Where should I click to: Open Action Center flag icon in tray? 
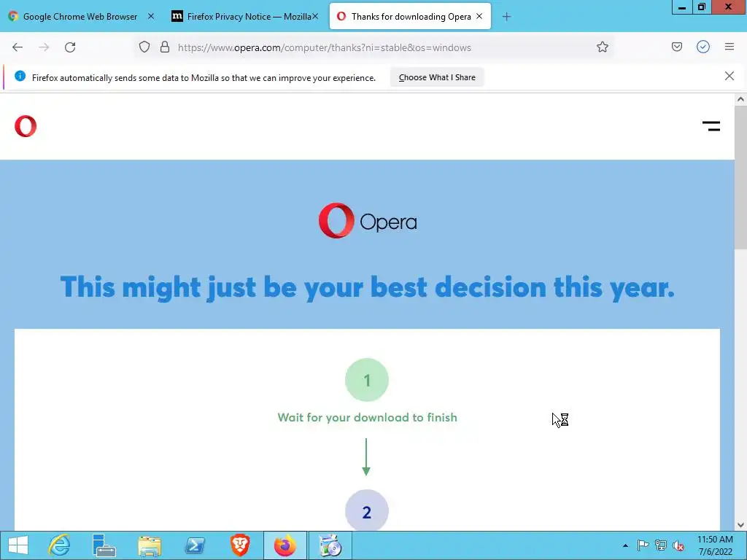pyautogui.click(x=643, y=545)
